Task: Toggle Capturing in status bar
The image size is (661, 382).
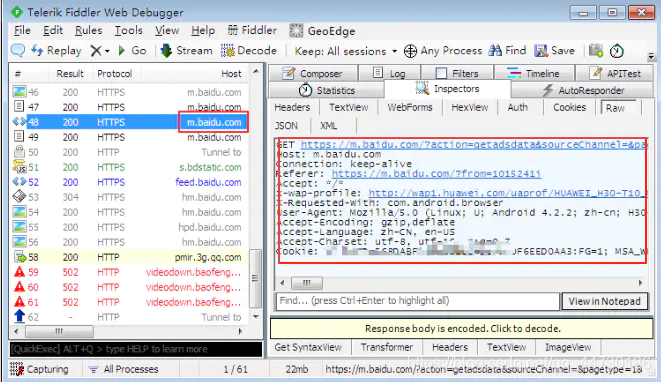Action: click(x=39, y=369)
